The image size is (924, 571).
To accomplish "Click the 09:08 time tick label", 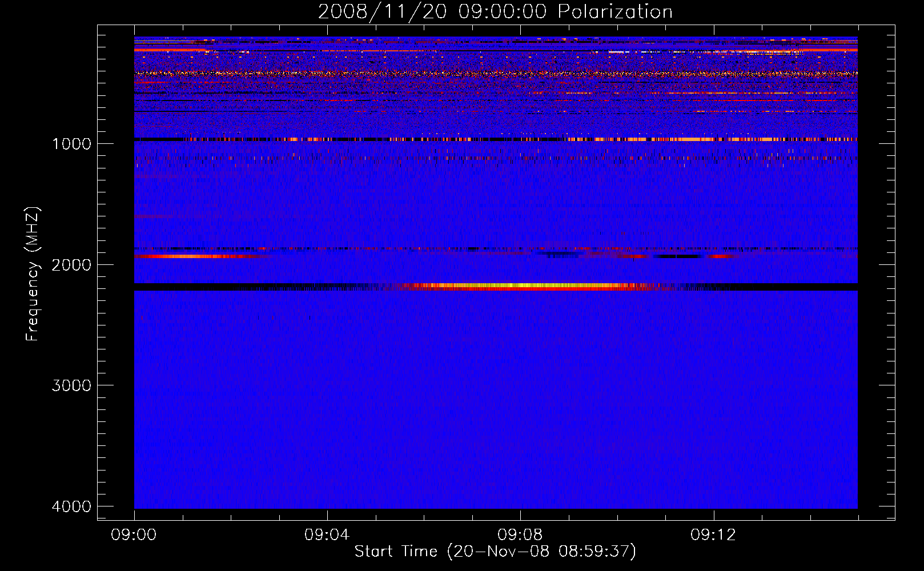I will click(x=520, y=535).
